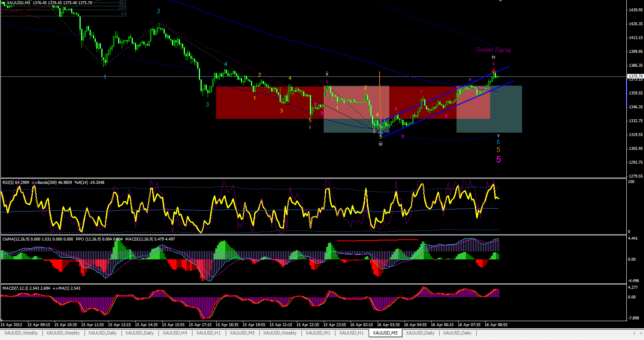Viewport: 644px width, 340px height.
Task: Open the inactive XAUUSD,M5 tab after first H1
Action: [242, 333]
